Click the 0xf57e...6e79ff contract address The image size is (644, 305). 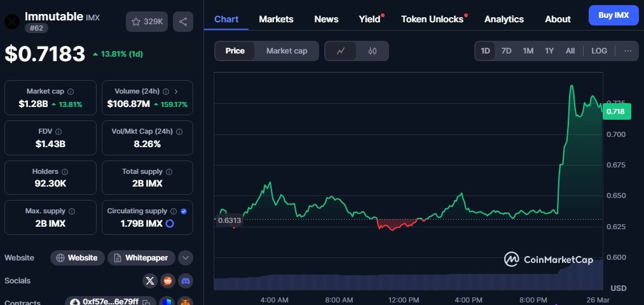111,302
